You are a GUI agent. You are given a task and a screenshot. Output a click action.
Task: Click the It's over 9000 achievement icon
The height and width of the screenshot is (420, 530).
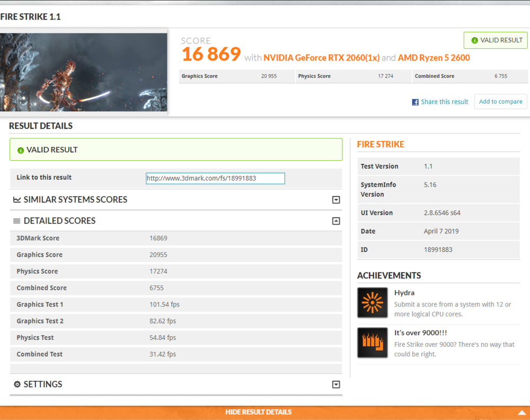[x=373, y=343]
